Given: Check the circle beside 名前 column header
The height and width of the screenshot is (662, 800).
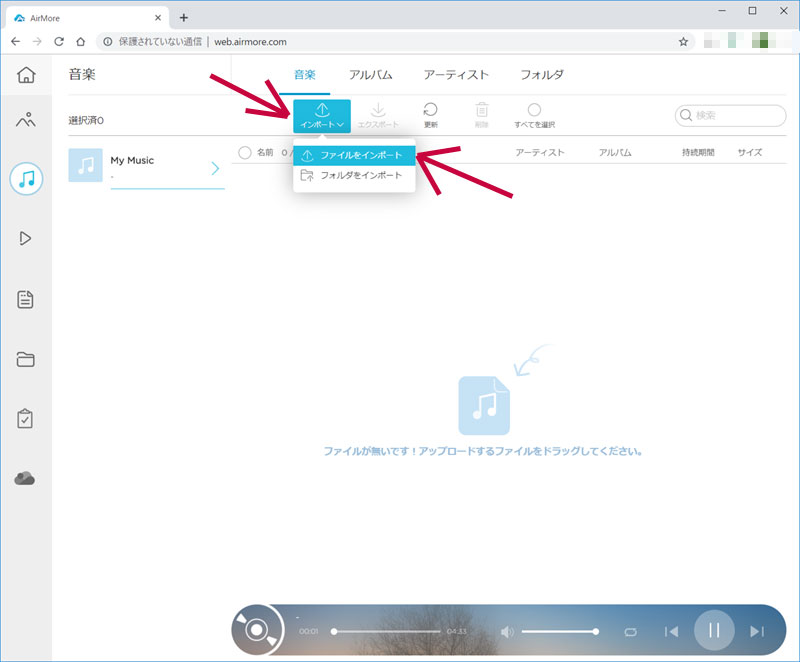Looking at the screenshot, I should tap(245, 153).
